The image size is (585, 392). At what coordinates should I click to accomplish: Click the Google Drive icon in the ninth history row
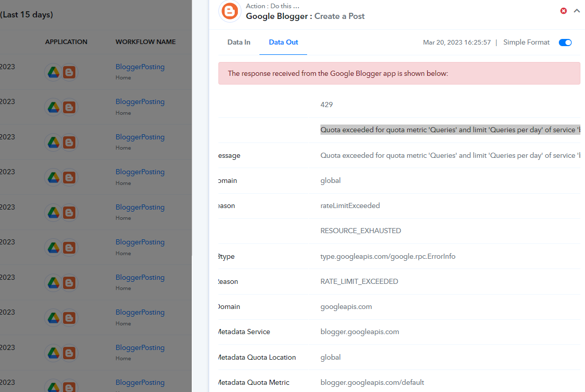(x=53, y=353)
